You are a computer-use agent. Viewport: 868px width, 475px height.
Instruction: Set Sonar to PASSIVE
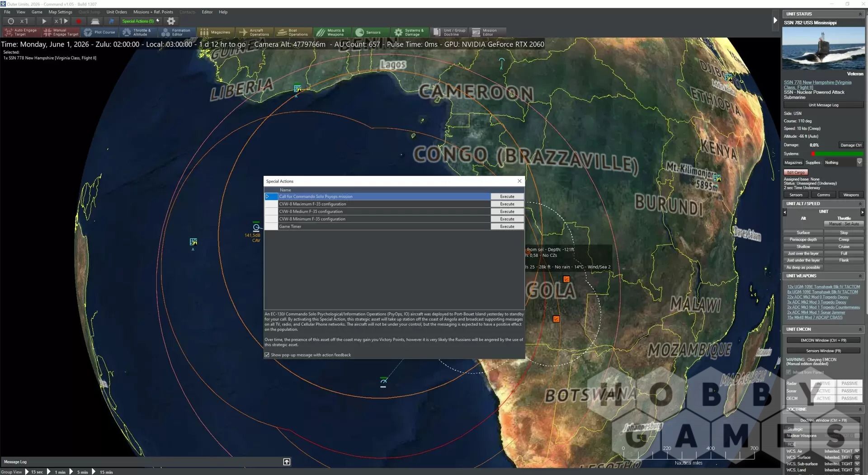point(849,391)
